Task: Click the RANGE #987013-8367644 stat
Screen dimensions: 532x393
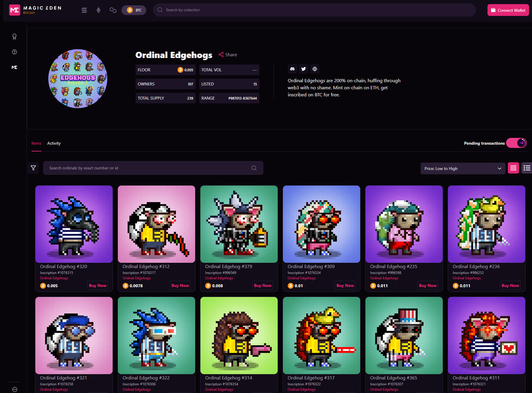Action: point(229,98)
